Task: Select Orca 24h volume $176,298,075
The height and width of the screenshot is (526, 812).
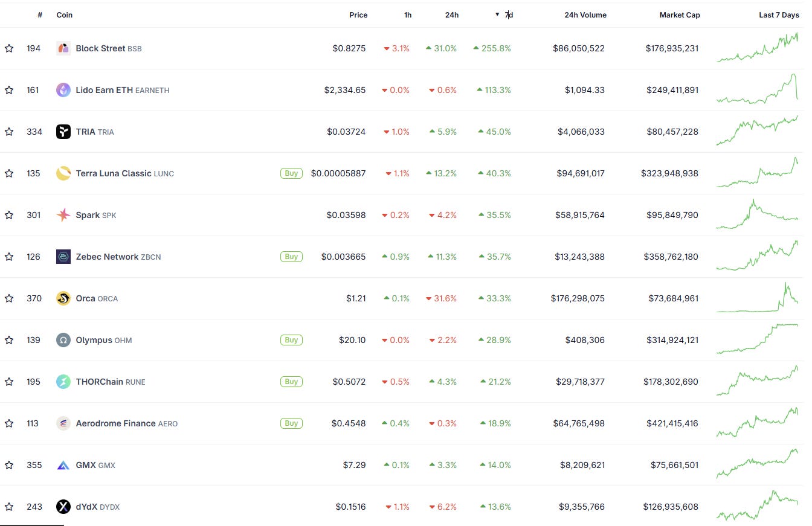Action: click(x=578, y=298)
